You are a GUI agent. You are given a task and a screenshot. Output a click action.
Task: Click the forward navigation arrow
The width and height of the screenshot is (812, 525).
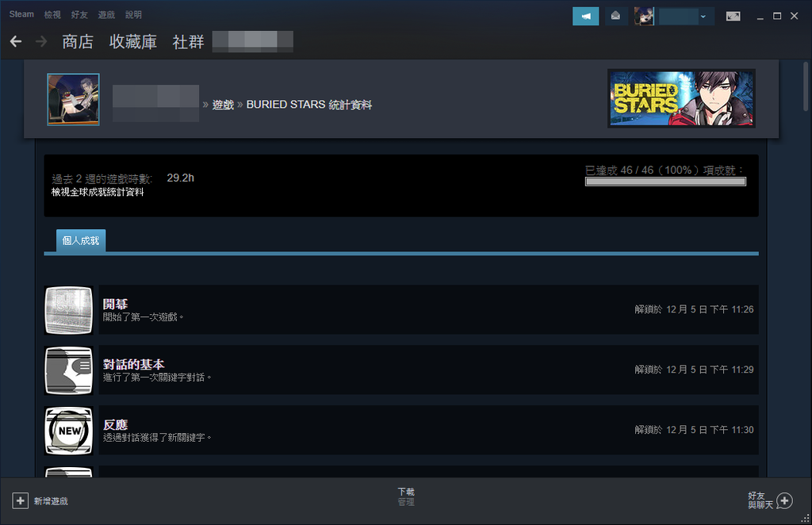[x=41, y=41]
